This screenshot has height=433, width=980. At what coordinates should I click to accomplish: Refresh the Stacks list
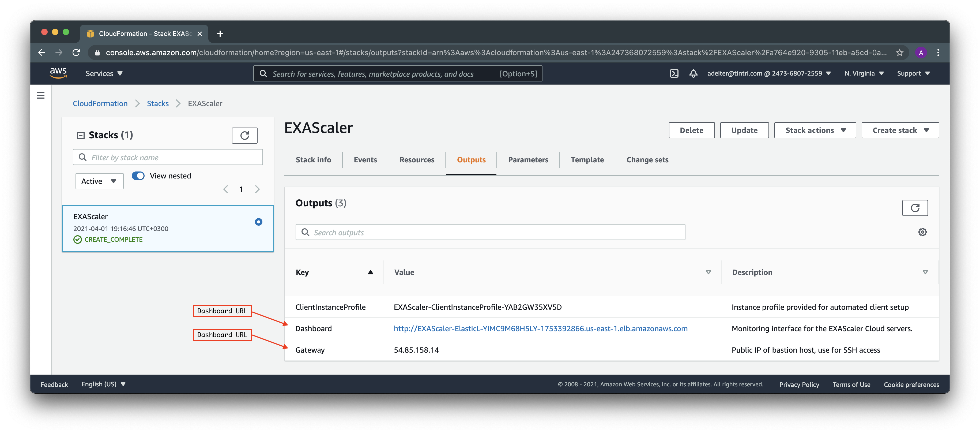click(x=245, y=136)
